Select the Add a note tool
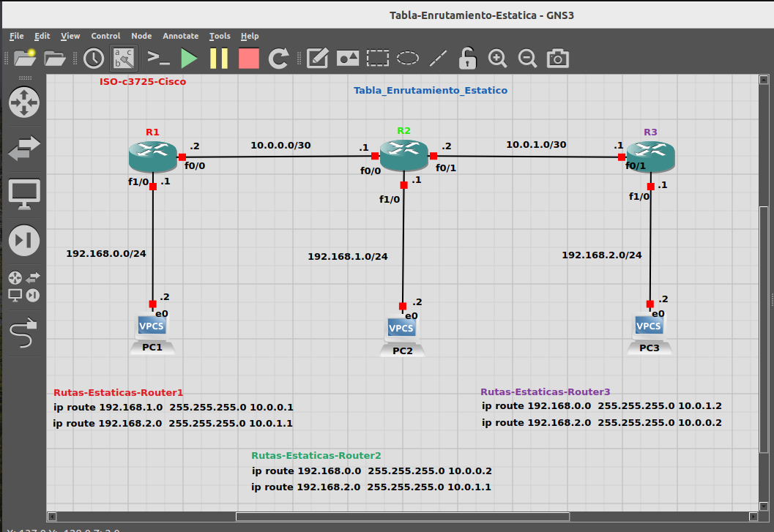 coord(317,59)
